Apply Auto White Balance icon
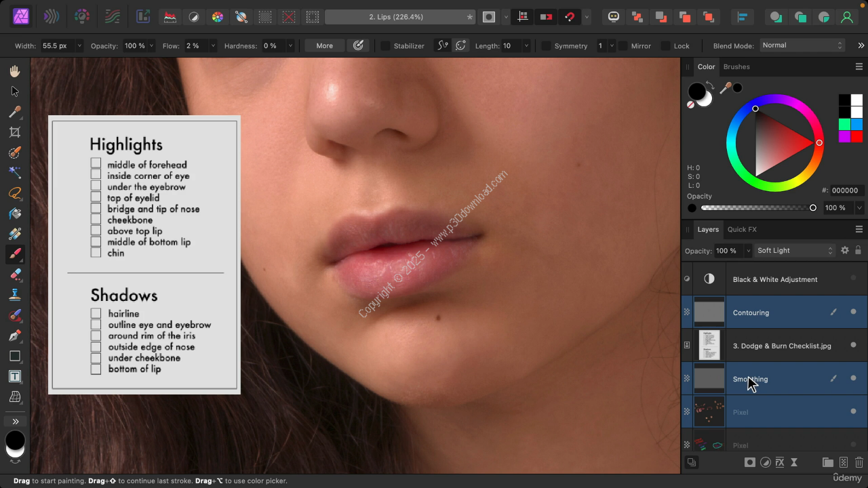 241,17
